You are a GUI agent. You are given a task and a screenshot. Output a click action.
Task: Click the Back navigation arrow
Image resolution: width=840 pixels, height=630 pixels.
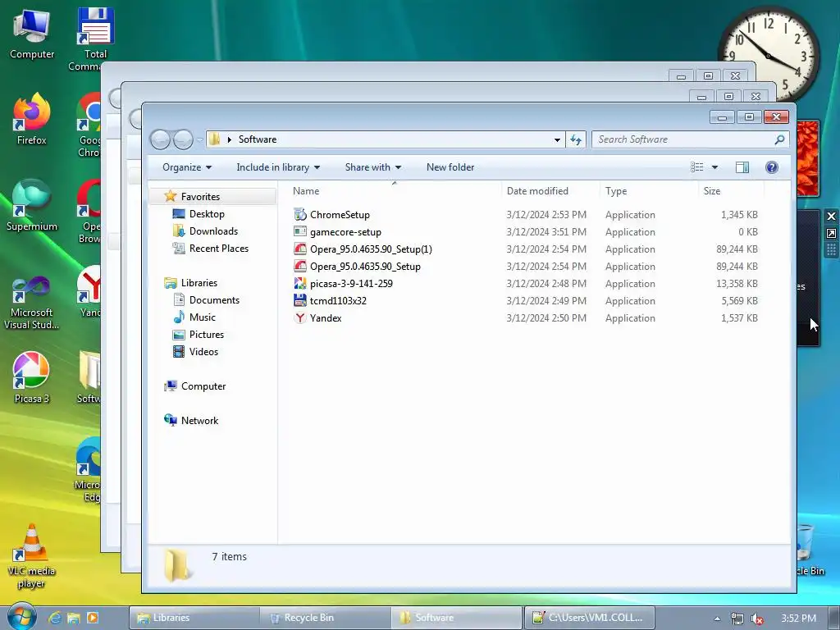[x=160, y=139]
